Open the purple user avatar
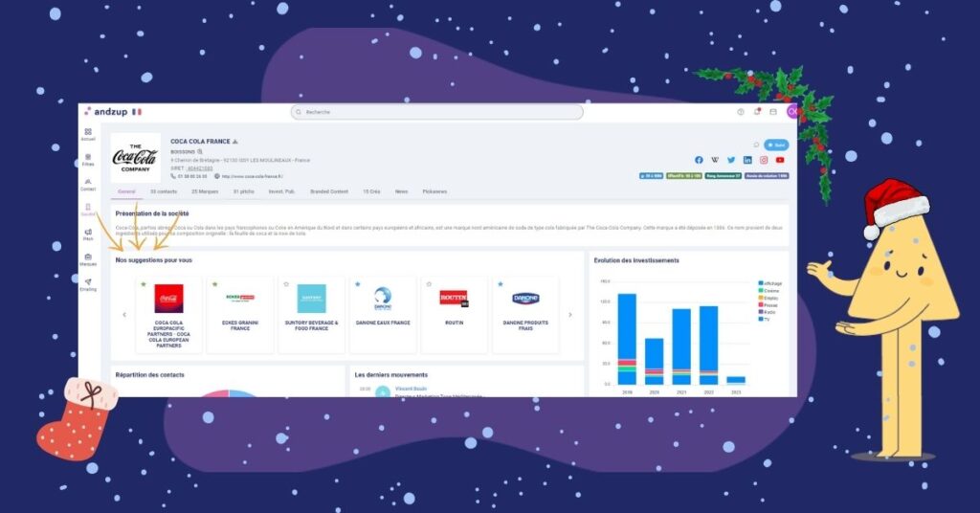Screen dimensions: 980x513 [791, 112]
